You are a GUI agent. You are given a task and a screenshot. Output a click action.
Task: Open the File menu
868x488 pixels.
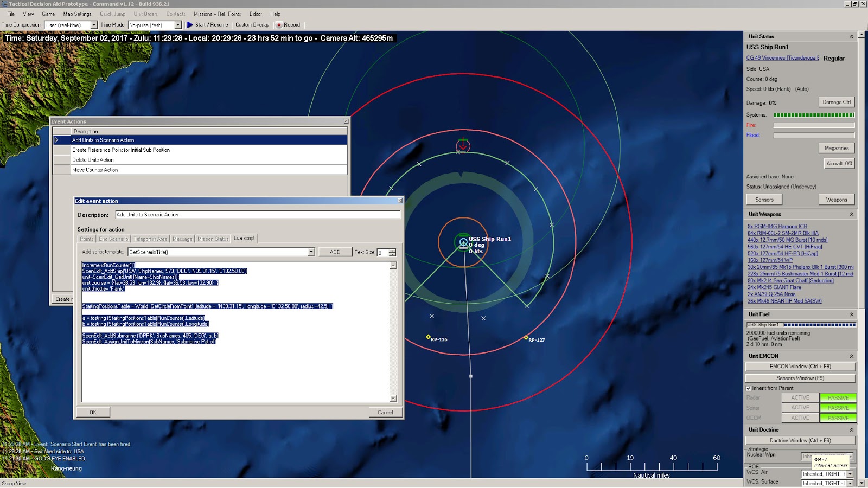pos(11,14)
